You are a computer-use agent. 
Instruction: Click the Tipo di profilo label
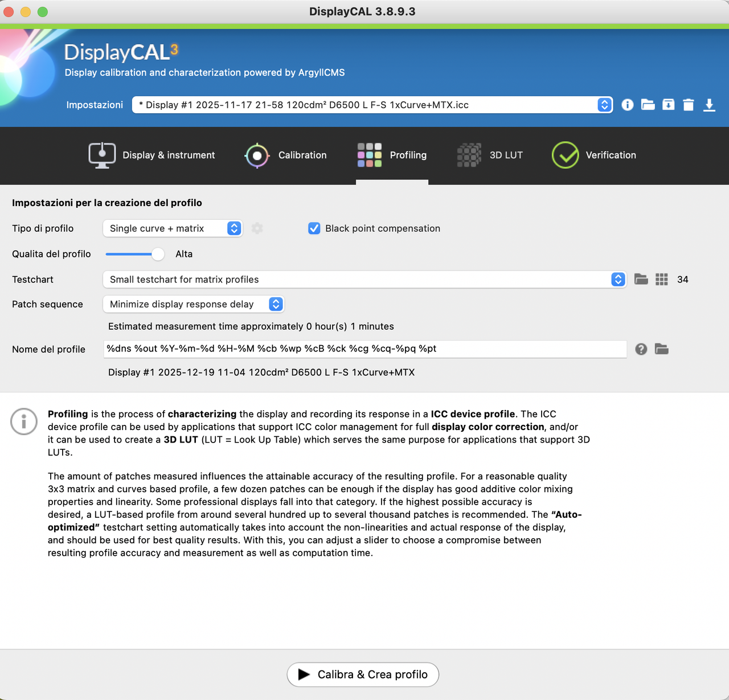tap(43, 228)
